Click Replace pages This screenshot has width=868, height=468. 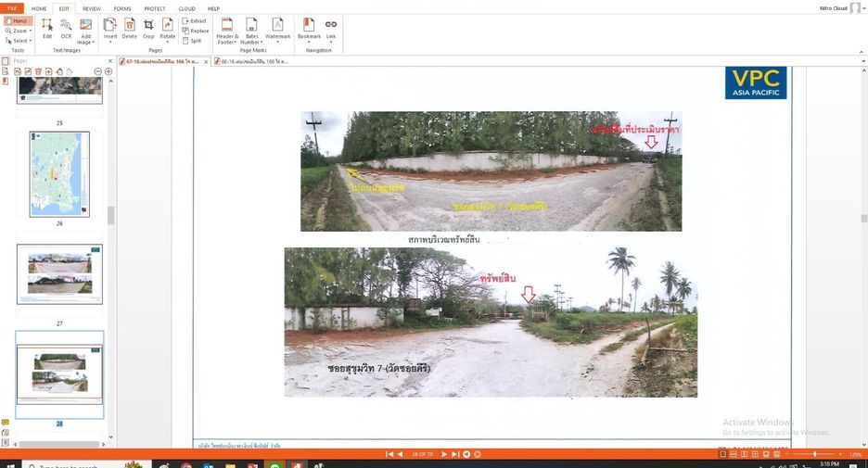coord(196,31)
